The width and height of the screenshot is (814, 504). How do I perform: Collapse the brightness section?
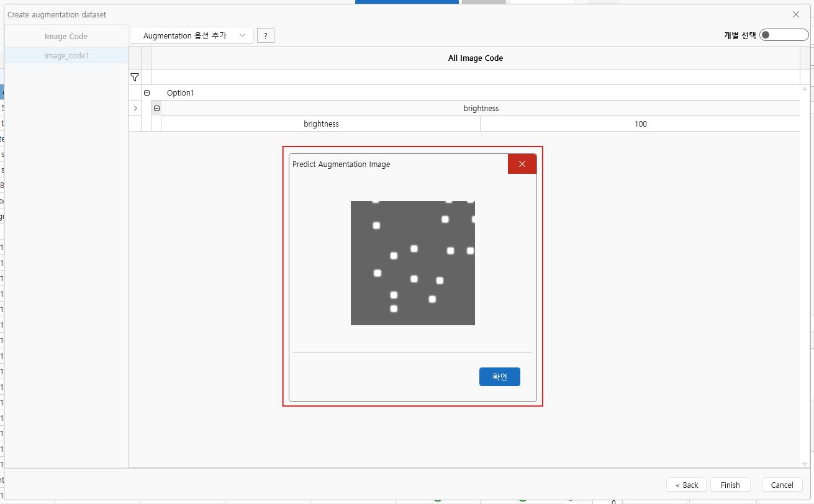click(x=156, y=109)
